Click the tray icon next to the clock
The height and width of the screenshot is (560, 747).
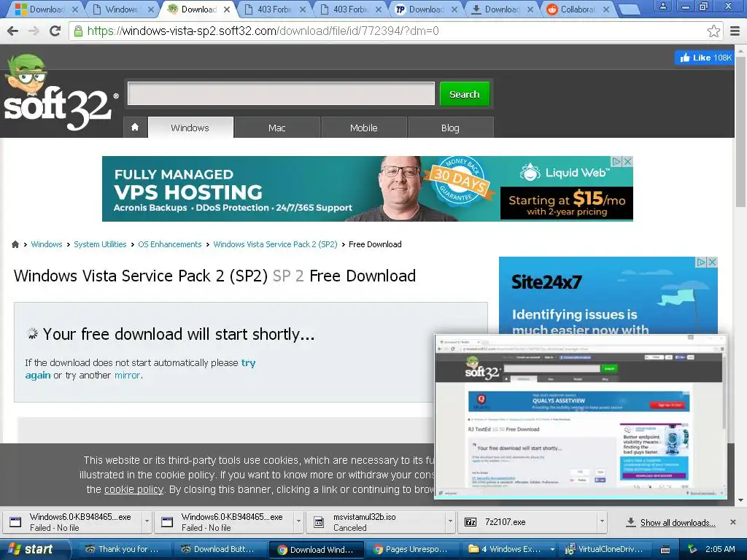(692, 549)
